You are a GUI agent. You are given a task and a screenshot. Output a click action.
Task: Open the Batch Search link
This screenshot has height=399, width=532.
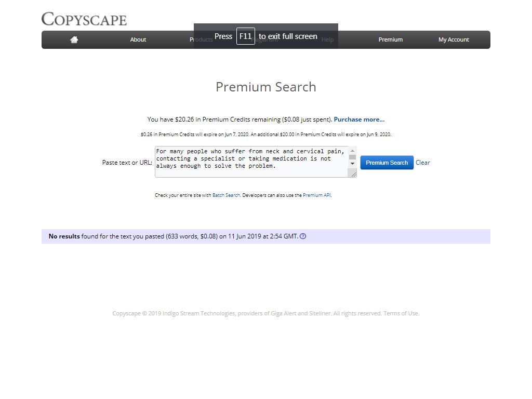[x=226, y=195]
